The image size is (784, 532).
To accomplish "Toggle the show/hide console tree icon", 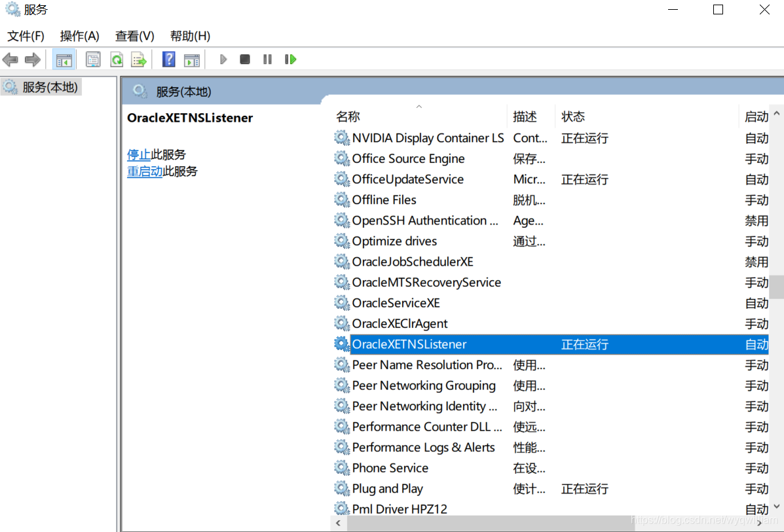I will click(64, 60).
